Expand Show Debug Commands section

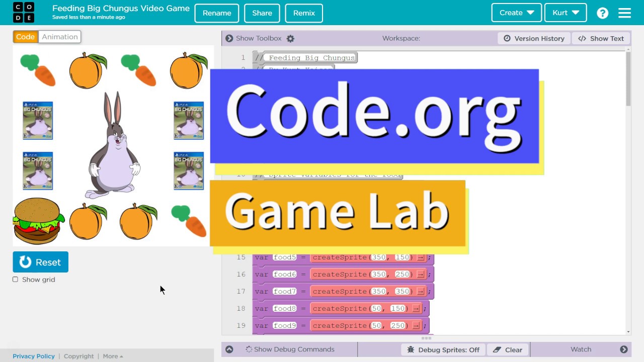289,349
